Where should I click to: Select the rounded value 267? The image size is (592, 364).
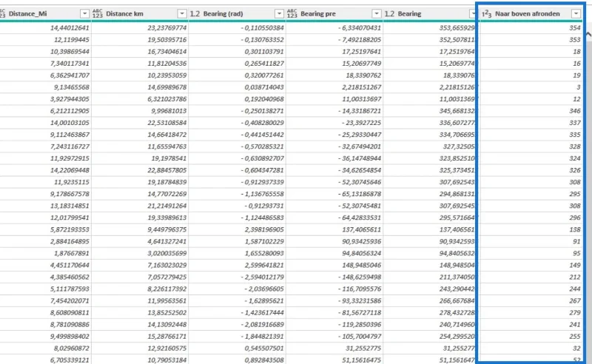(x=575, y=301)
